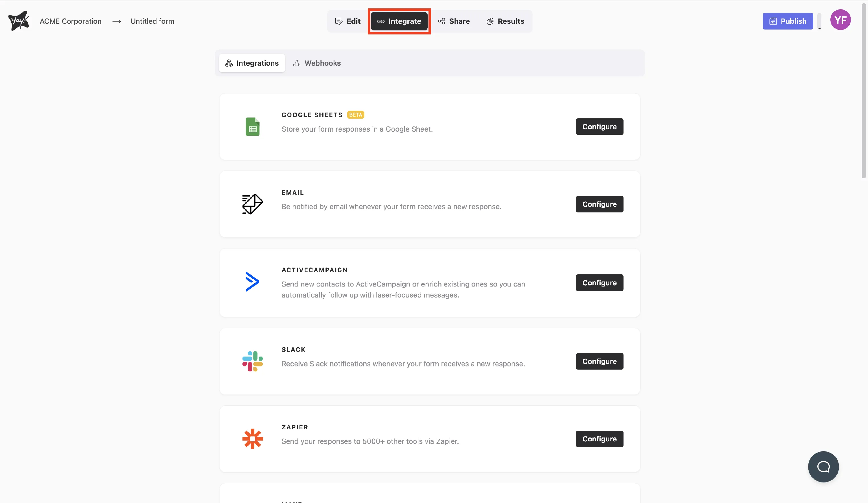Open the Edit tab

(x=348, y=21)
